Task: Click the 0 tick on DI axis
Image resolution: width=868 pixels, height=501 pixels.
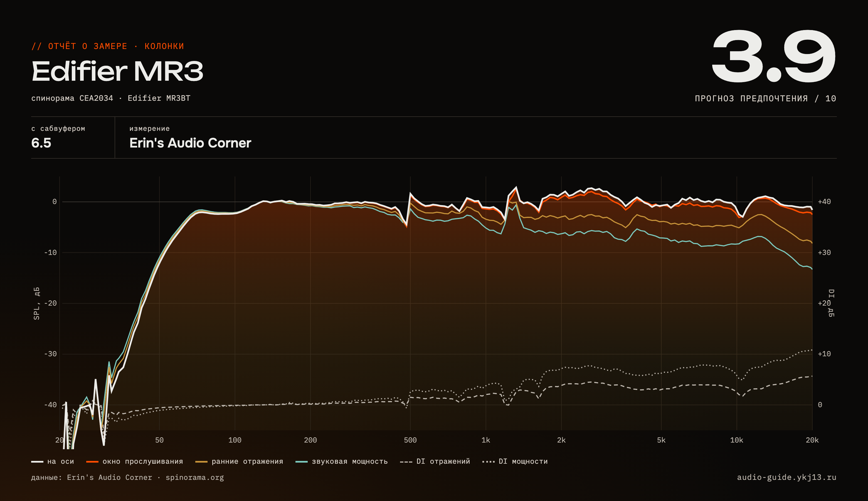Action: [820, 405]
